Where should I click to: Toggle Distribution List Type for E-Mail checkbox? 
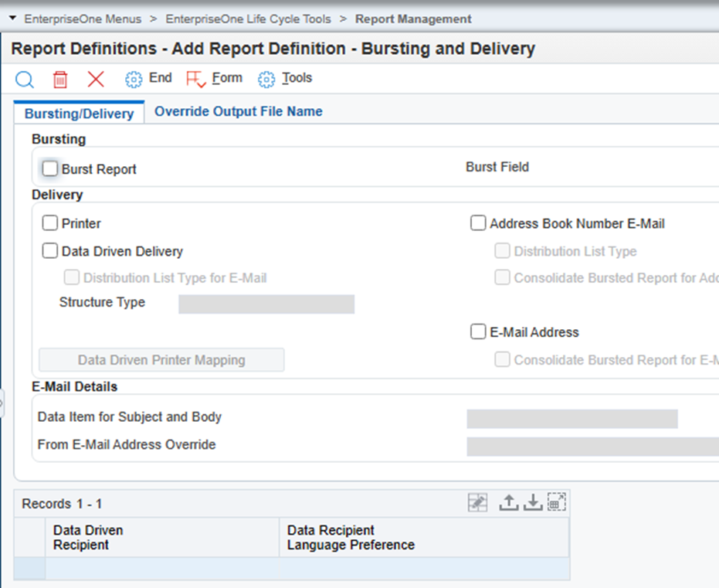coord(72,277)
